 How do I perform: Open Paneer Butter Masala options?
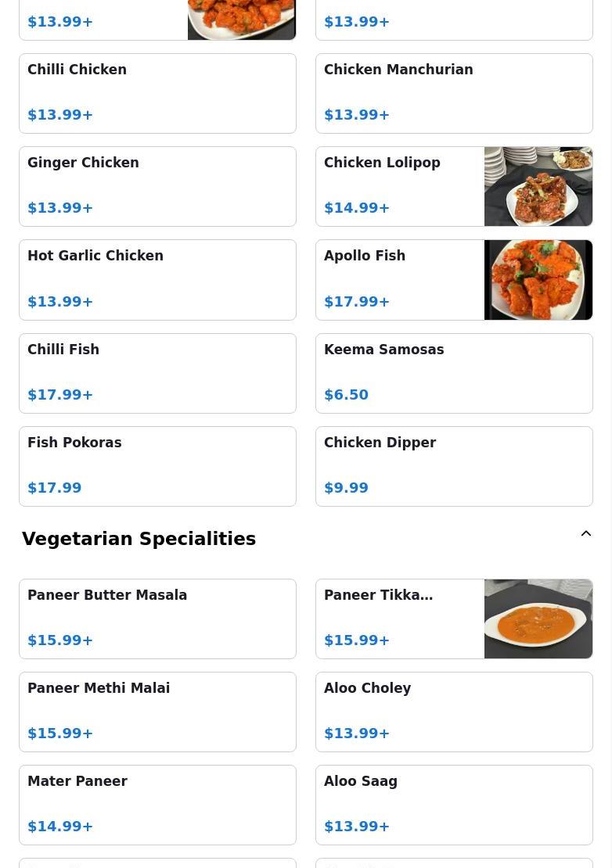[158, 619]
